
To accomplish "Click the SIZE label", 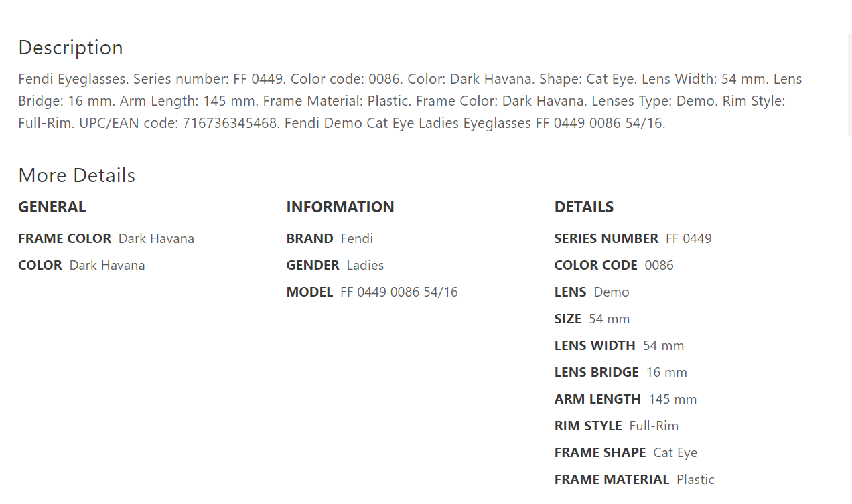I will (x=567, y=319).
